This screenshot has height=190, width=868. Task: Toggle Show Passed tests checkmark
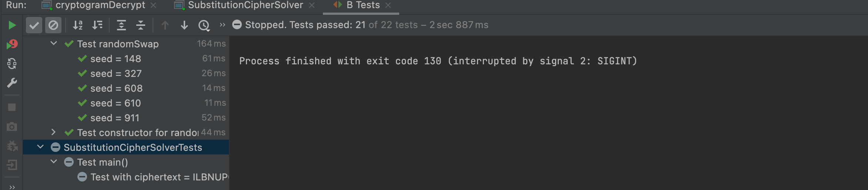click(34, 25)
